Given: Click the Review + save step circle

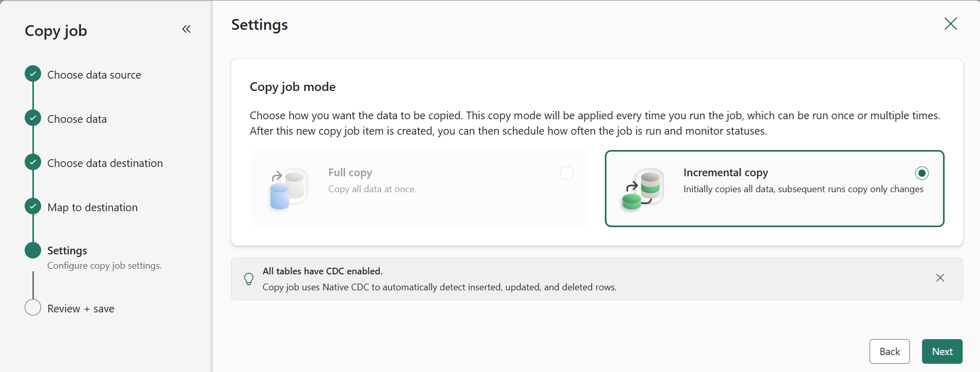Looking at the screenshot, I should (33, 308).
